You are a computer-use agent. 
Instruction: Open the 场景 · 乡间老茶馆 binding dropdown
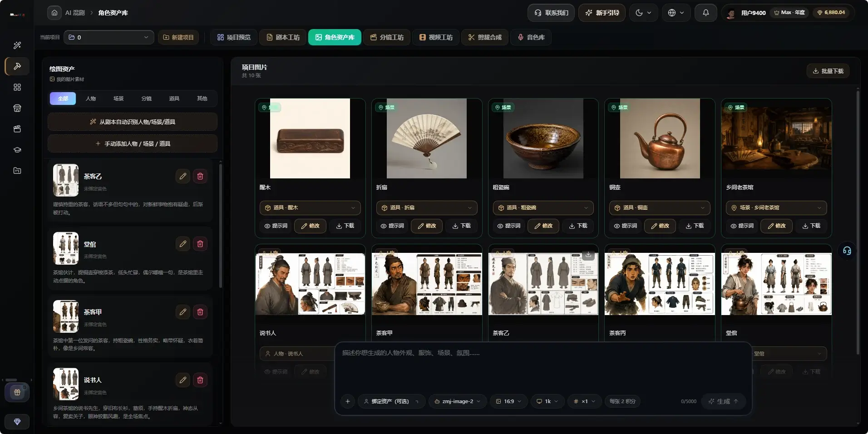coord(776,208)
